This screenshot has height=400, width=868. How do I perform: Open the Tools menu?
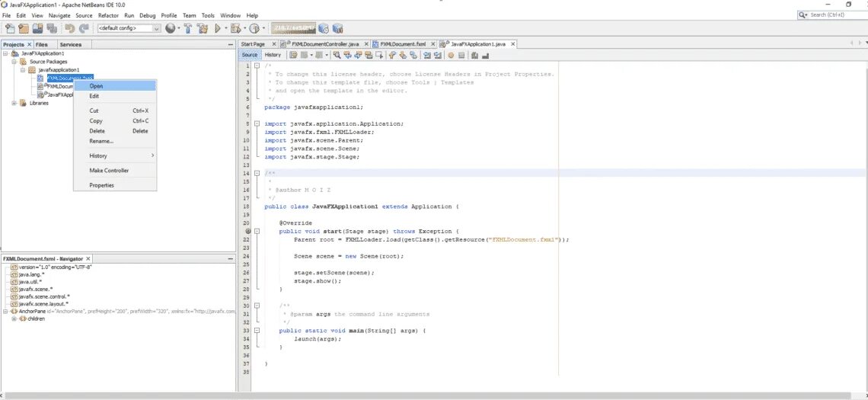click(x=208, y=15)
